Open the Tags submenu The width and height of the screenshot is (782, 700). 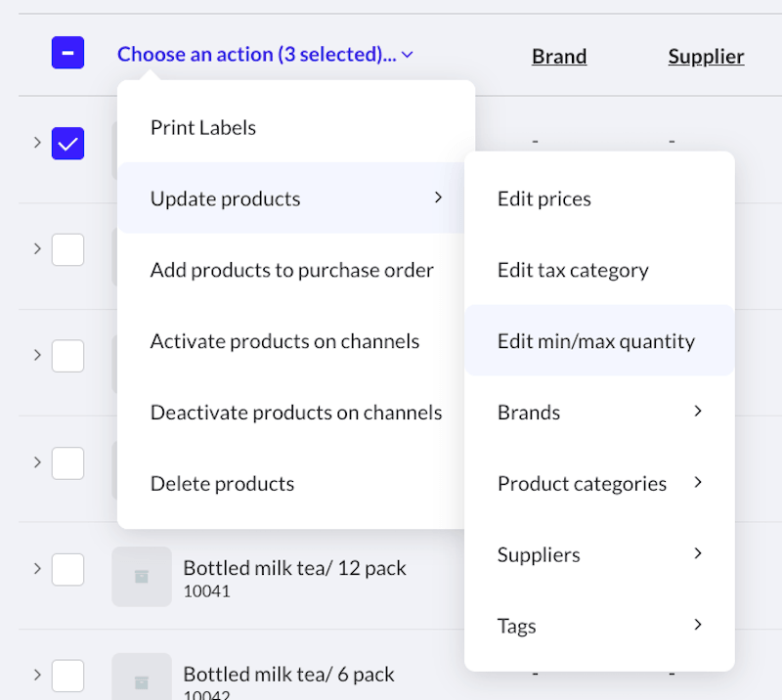point(599,626)
